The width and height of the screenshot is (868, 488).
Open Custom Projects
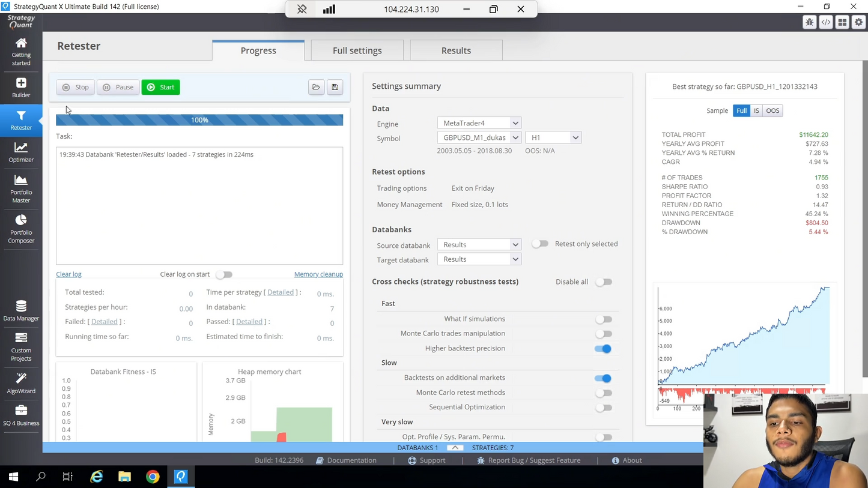pos(21,347)
